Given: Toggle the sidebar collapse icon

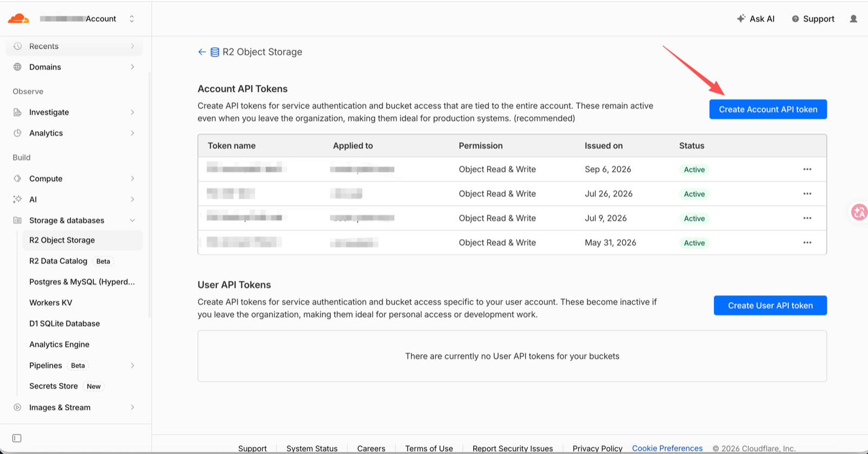Looking at the screenshot, I should (17, 438).
